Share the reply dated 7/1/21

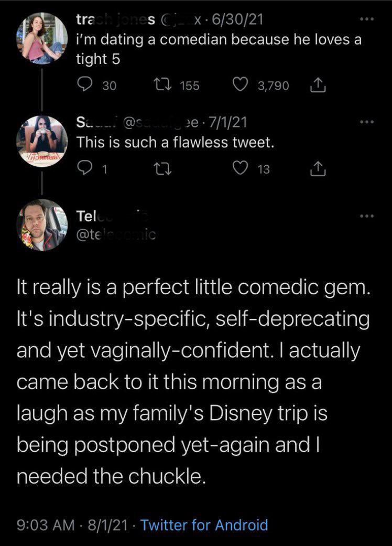pos(318,169)
